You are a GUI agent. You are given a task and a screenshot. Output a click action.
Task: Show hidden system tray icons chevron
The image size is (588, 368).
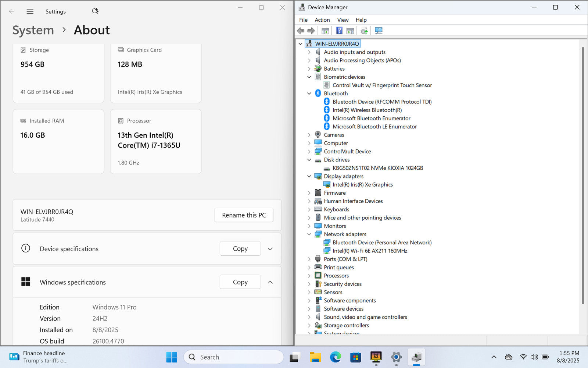coord(494,357)
